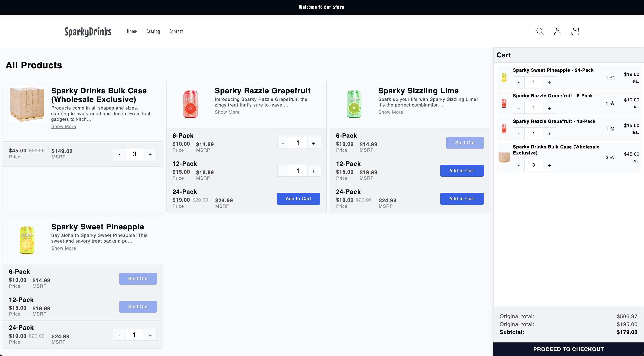Add Sparky Sizzling Lime 12-Pack to cart
The height and width of the screenshot is (356, 644).
pos(462,170)
